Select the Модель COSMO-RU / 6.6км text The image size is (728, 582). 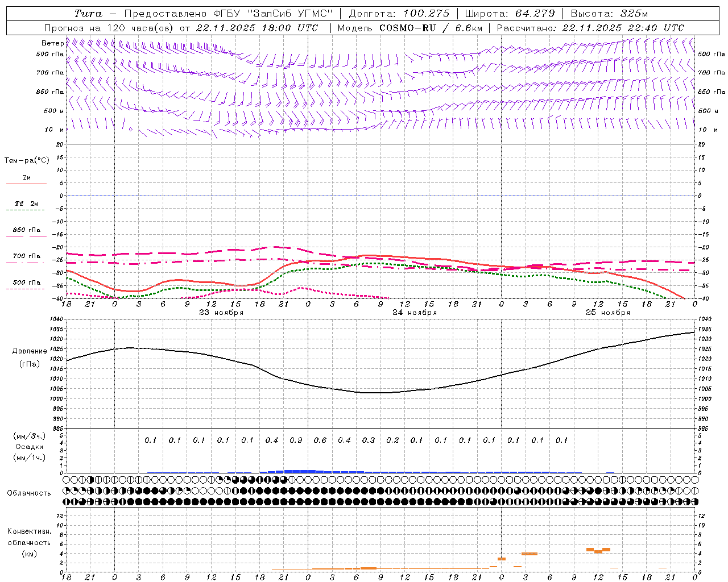[410, 28]
